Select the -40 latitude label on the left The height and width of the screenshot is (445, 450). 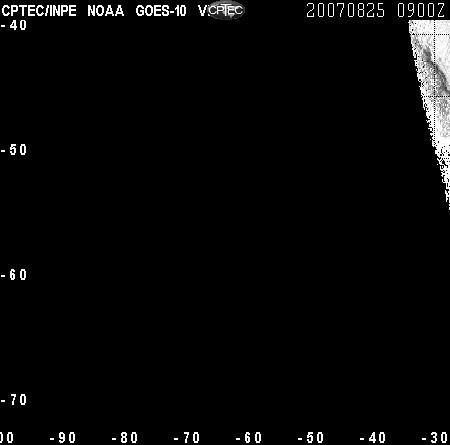[14, 25]
